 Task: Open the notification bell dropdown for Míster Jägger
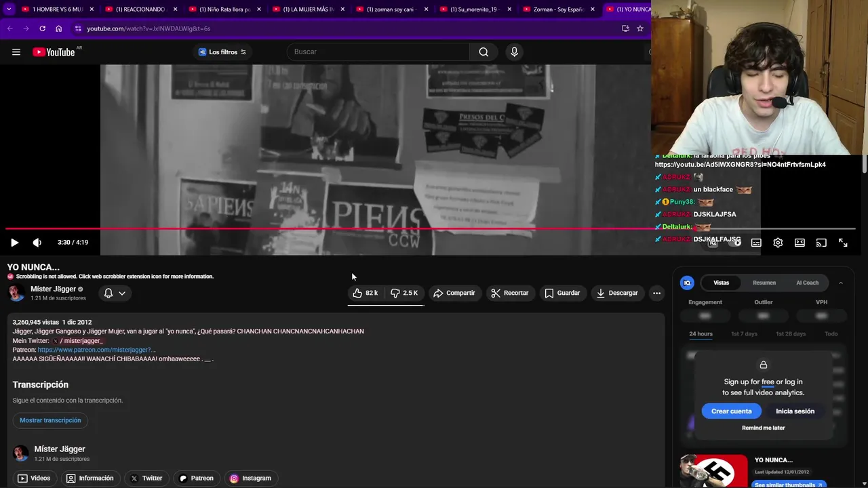tap(115, 293)
